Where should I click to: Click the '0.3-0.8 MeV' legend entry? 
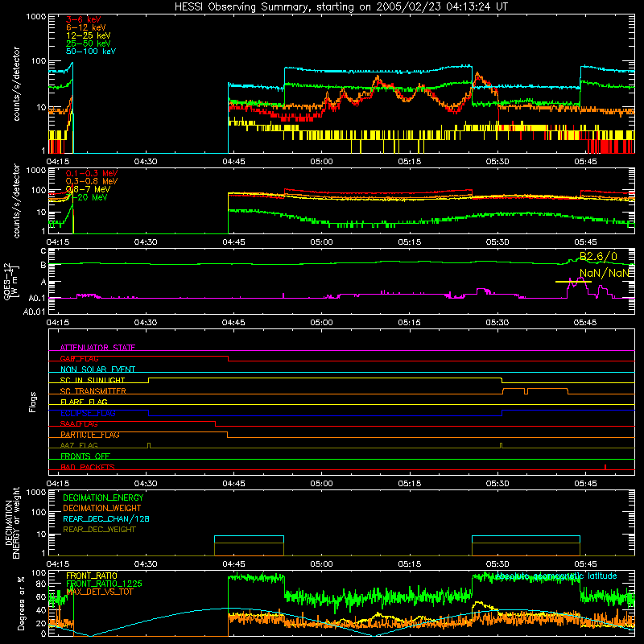click(92, 181)
